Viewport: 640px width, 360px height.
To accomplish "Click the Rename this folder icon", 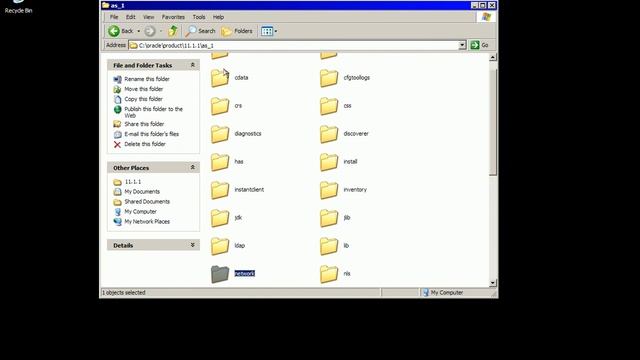I will (118, 79).
